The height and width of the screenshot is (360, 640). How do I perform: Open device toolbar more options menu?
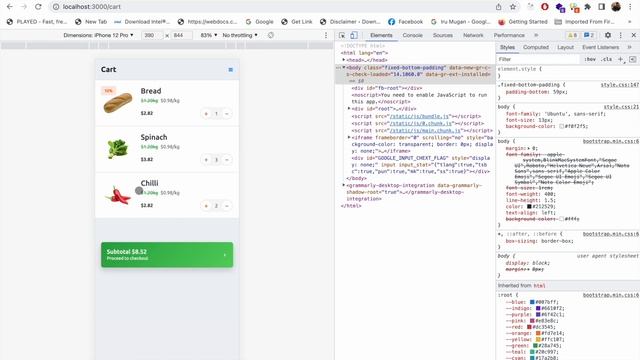[x=326, y=36]
